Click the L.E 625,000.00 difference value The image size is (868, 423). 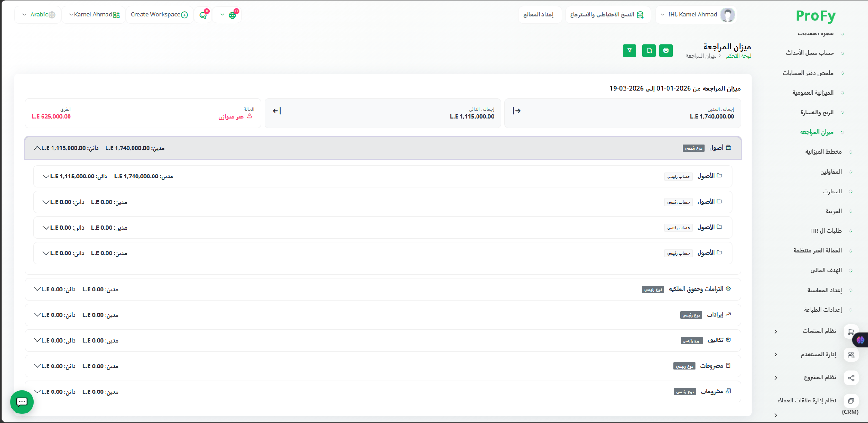(x=51, y=116)
